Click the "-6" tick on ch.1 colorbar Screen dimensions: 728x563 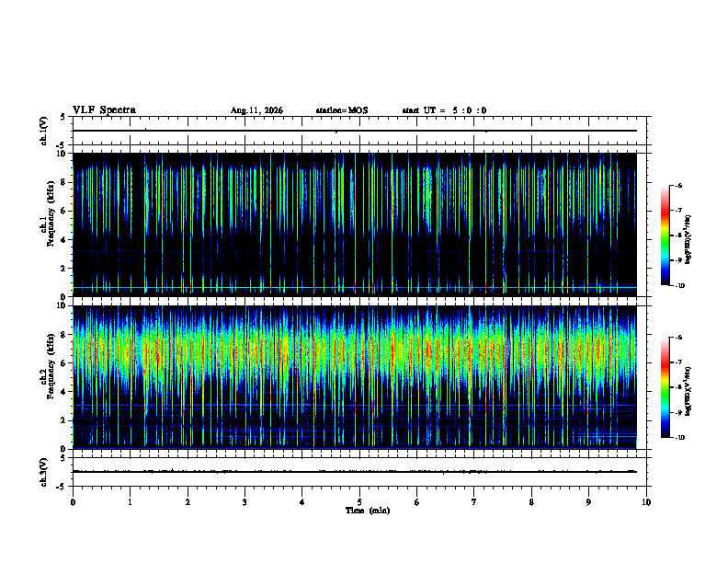click(x=678, y=185)
